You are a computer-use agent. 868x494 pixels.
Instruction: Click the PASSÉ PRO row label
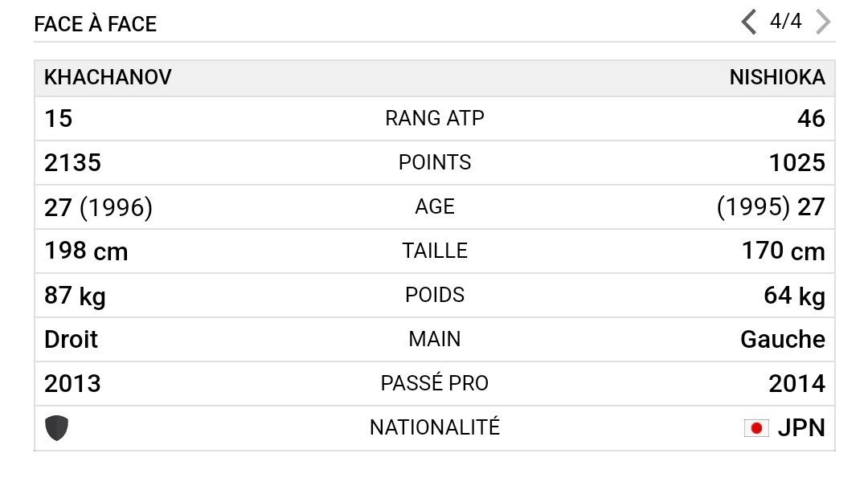pos(435,383)
